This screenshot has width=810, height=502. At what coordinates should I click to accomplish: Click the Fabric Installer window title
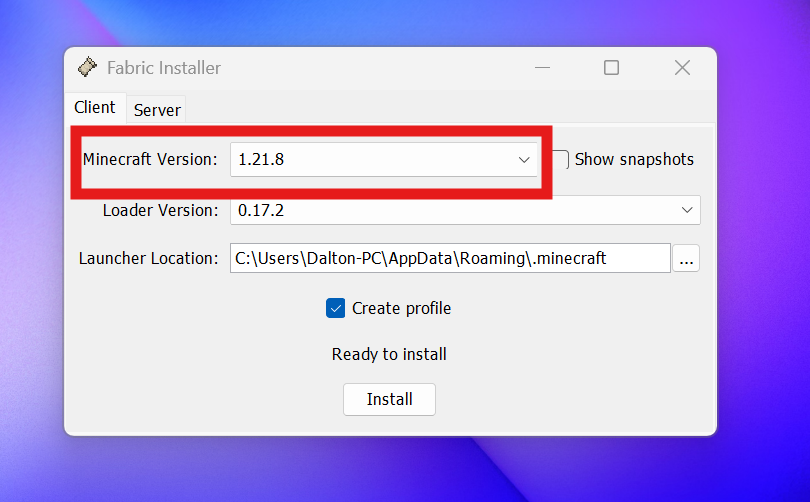coord(164,68)
